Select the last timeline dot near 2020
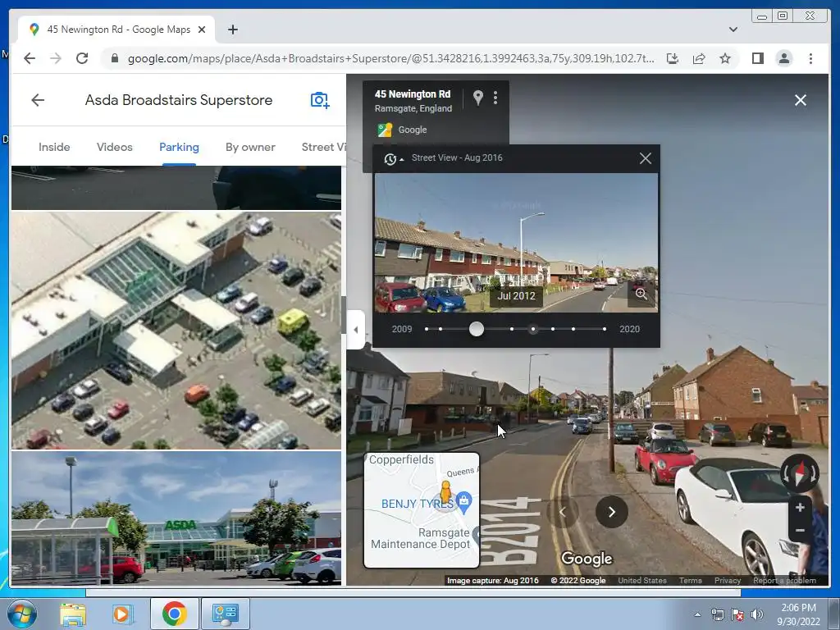This screenshot has width=840, height=630. coord(605,329)
